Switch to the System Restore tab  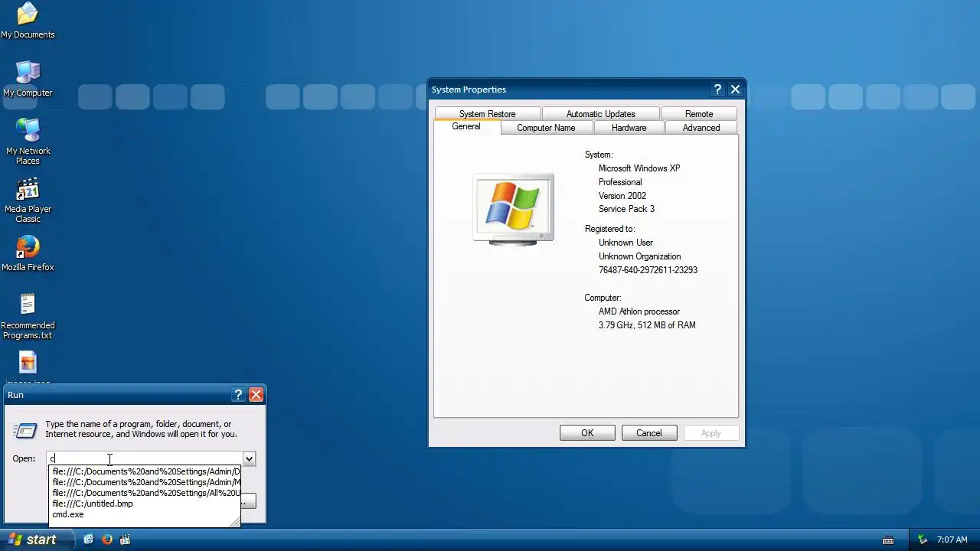click(x=487, y=114)
